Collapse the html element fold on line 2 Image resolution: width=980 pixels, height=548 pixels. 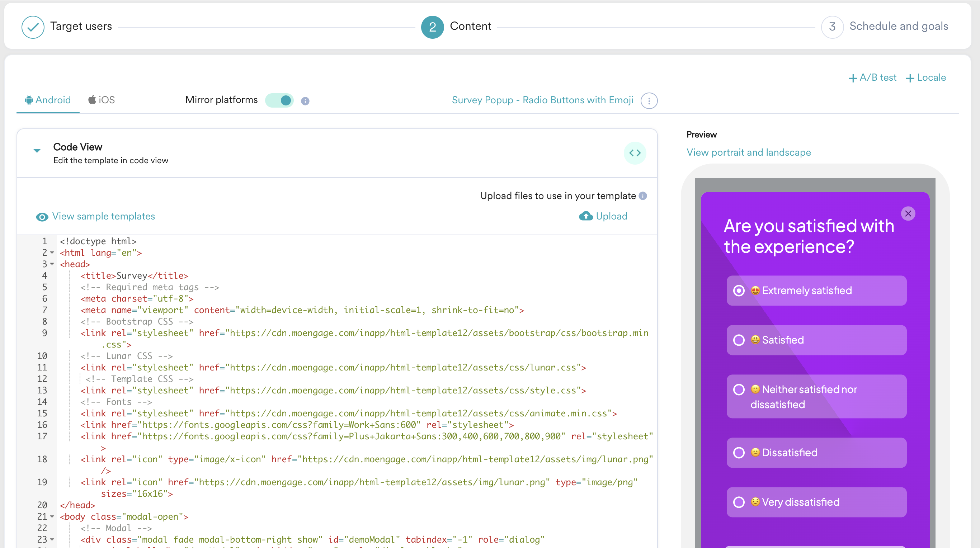coord(52,252)
